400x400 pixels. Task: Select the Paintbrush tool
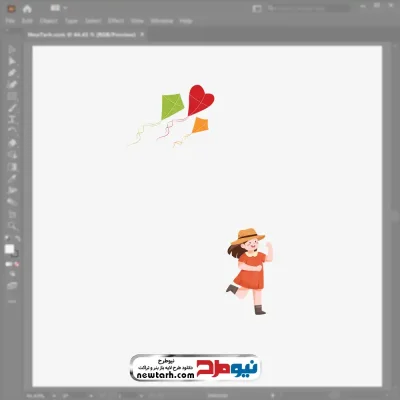point(12,108)
